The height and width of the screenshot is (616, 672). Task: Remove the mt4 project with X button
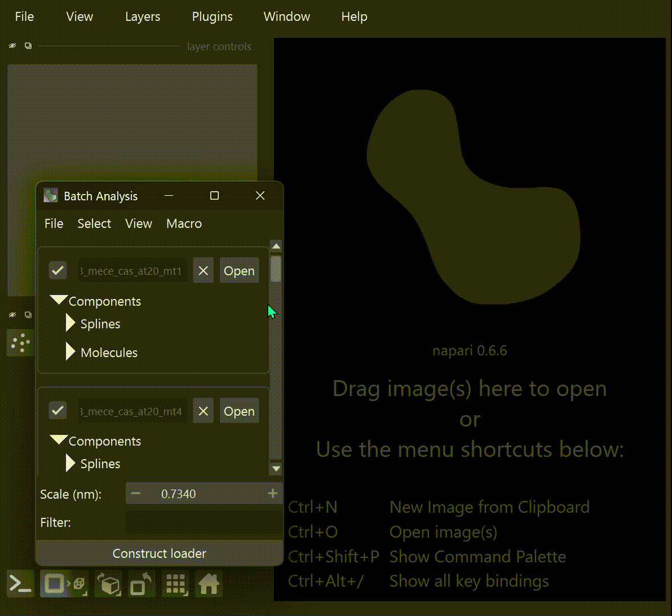pos(203,411)
